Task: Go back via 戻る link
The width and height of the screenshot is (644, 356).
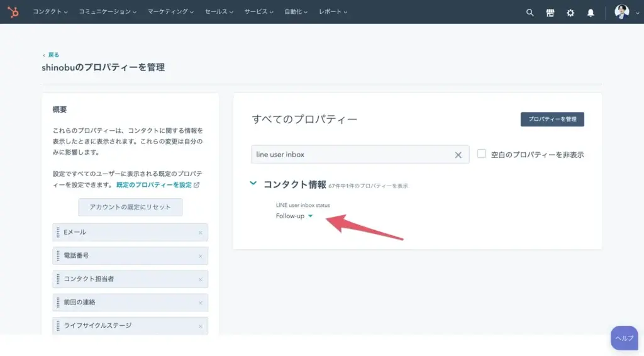Action: (53, 55)
